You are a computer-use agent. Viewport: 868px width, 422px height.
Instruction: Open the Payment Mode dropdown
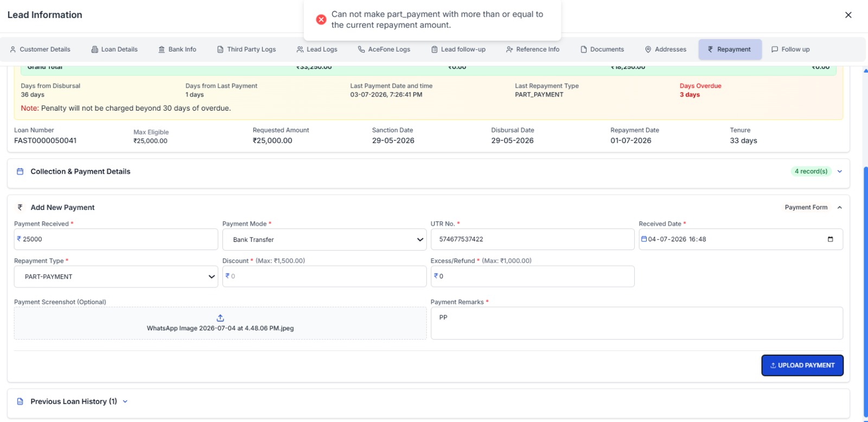324,240
